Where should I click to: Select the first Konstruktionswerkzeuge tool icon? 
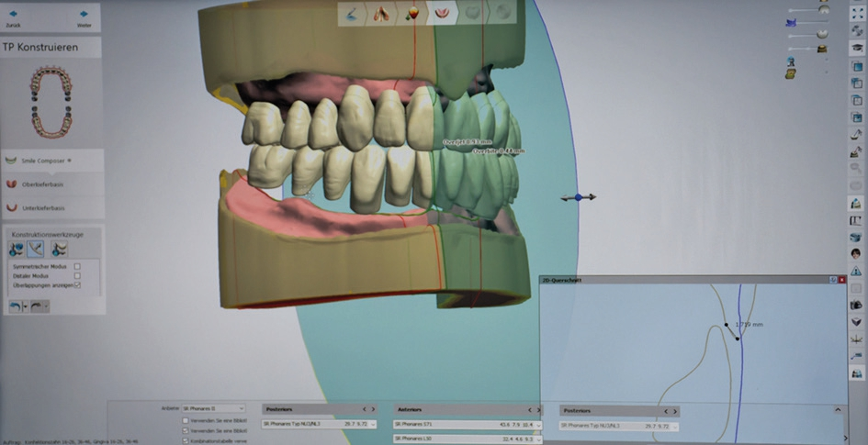pyautogui.click(x=16, y=250)
